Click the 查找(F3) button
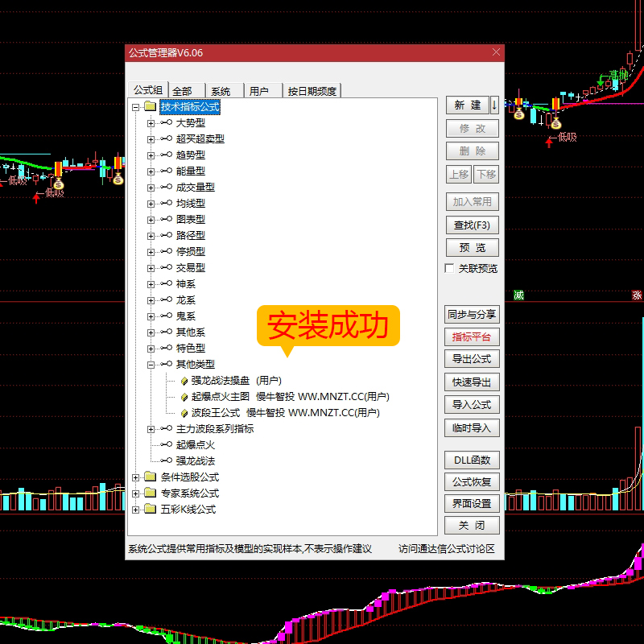 pos(473,225)
